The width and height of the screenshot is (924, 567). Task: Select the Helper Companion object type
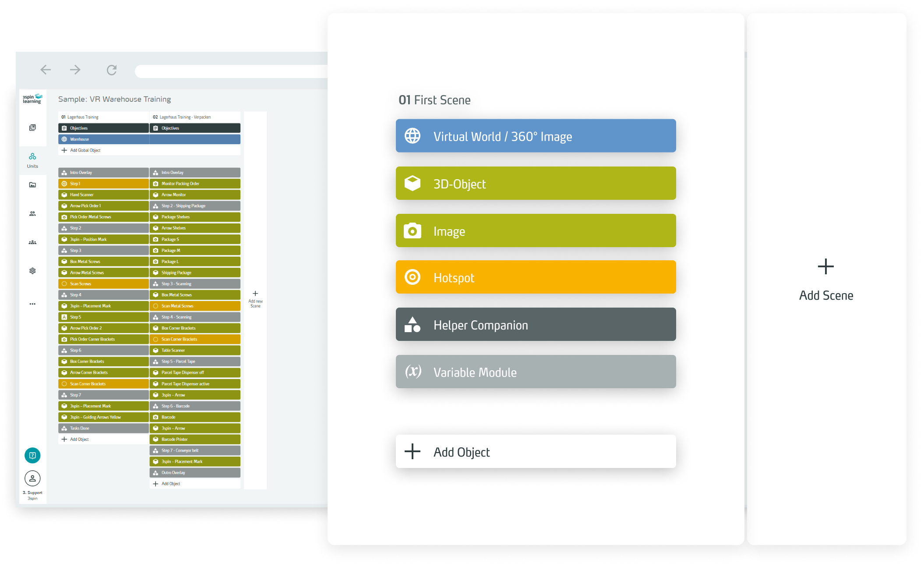coord(536,325)
